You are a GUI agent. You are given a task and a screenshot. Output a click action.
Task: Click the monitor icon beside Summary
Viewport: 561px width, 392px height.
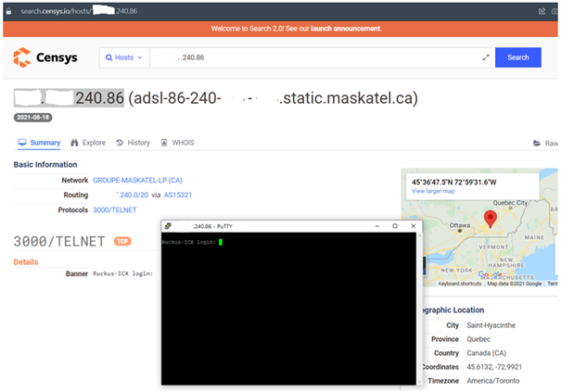pos(22,143)
